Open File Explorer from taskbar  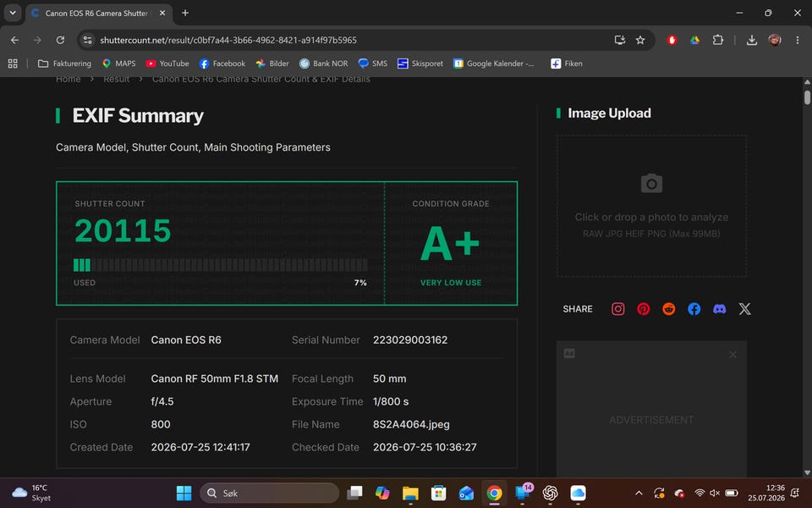point(410,493)
